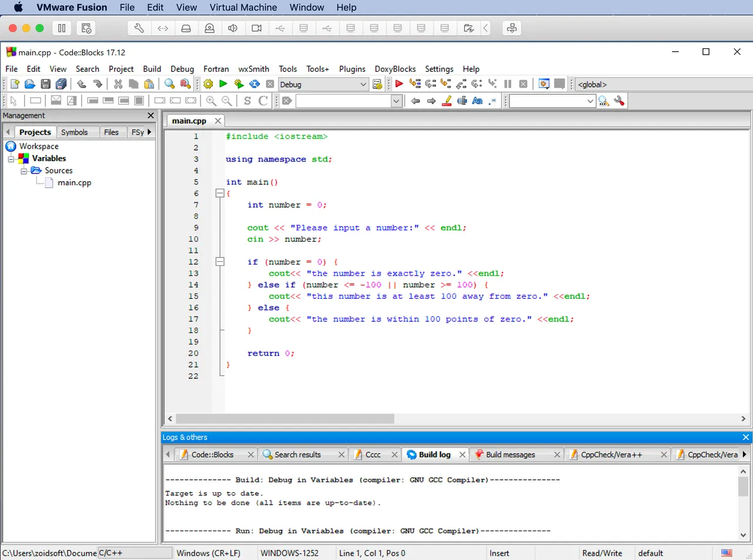
Task: Click the Zoom out magnifier icon
Action: (226, 101)
